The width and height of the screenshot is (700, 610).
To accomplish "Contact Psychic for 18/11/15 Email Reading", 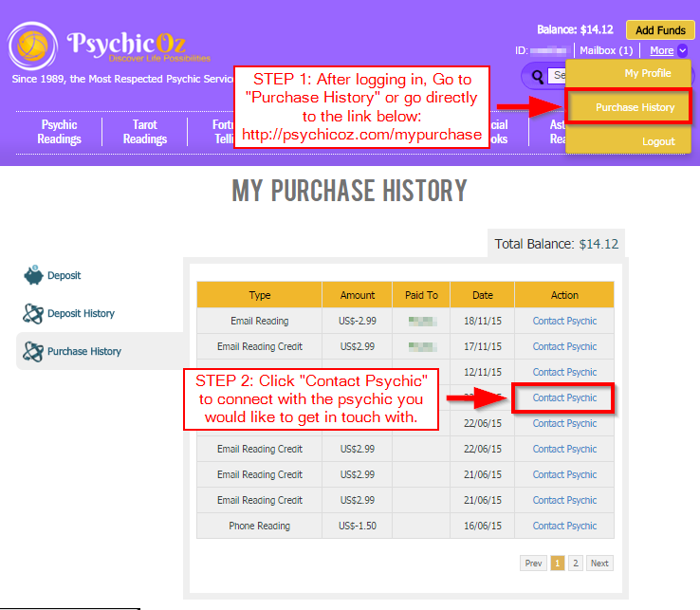I will click(x=564, y=321).
